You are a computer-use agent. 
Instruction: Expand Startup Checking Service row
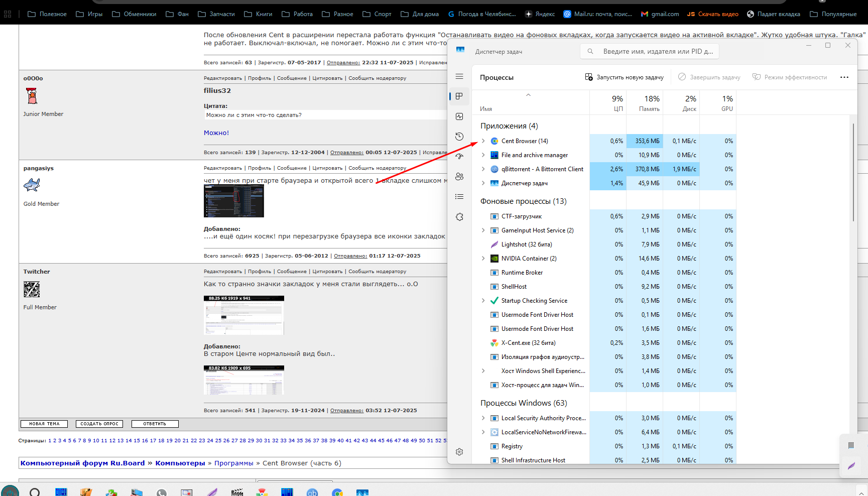483,301
